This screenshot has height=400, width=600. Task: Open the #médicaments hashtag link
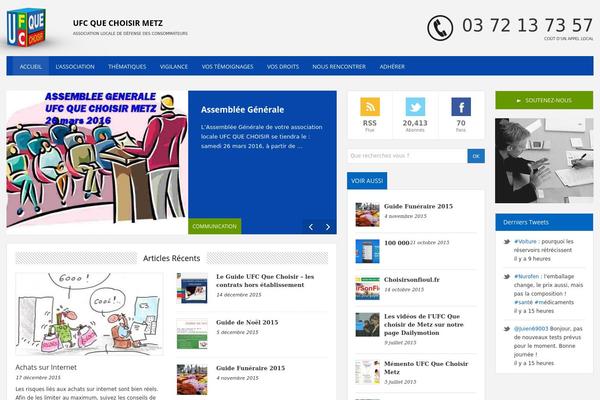pos(554,302)
